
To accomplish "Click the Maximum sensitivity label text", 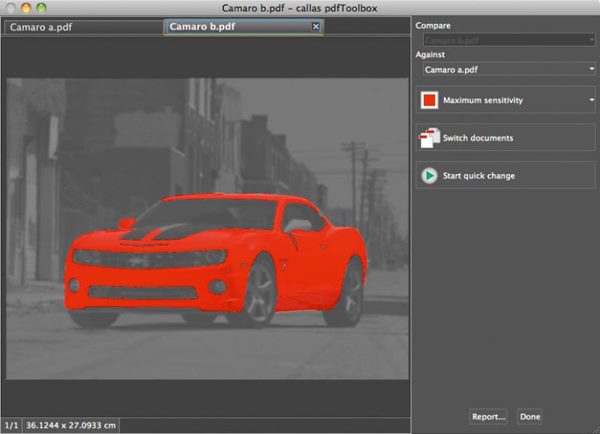I will 483,100.
